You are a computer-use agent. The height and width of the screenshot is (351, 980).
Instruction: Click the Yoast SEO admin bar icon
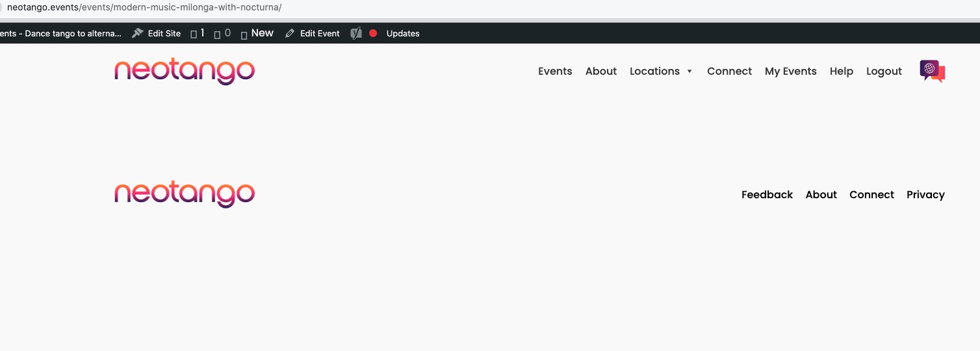pos(355,33)
